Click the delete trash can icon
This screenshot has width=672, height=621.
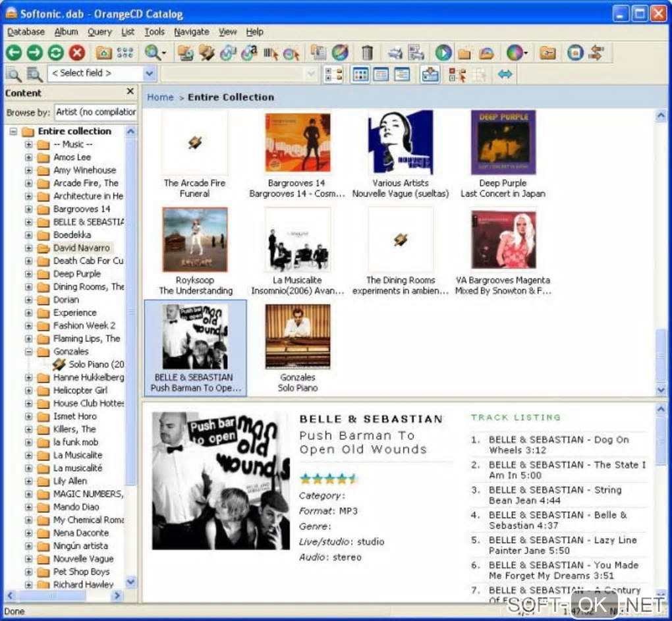(367, 53)
